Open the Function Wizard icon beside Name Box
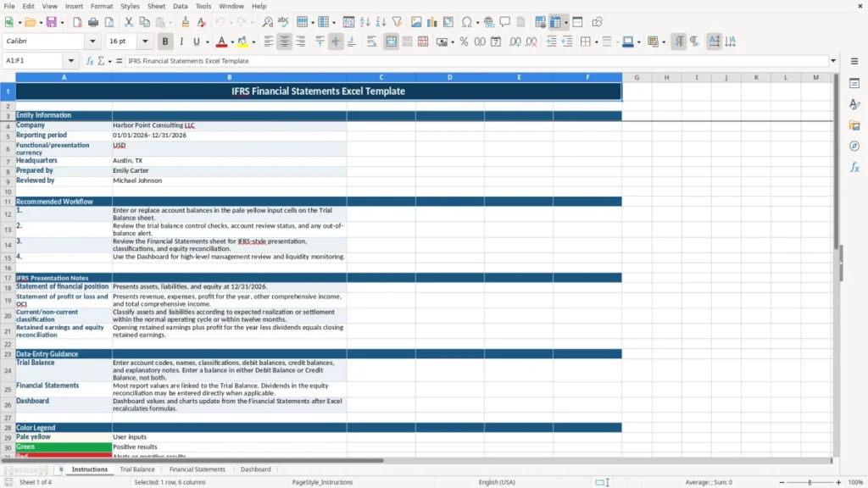868x488 pixels. point(90,61)
